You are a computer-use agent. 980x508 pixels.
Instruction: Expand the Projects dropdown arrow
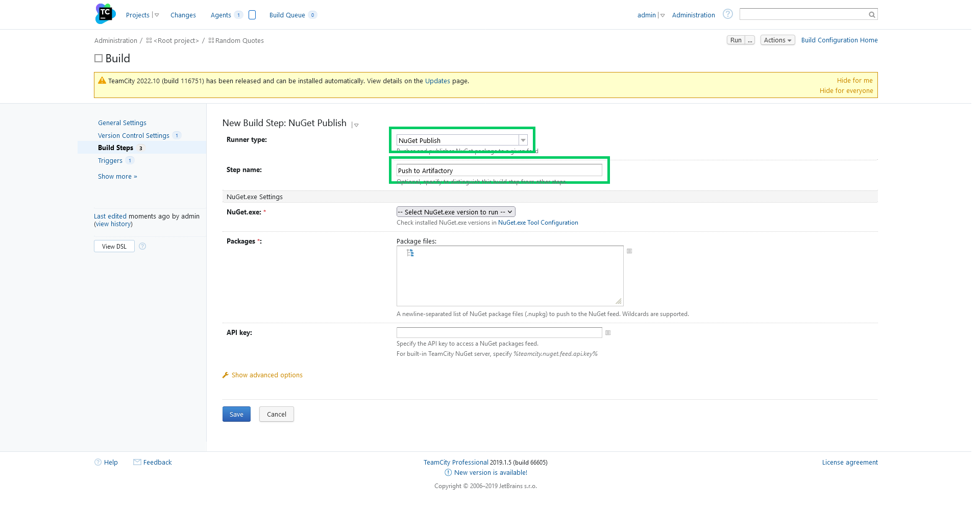pos(156,15)
